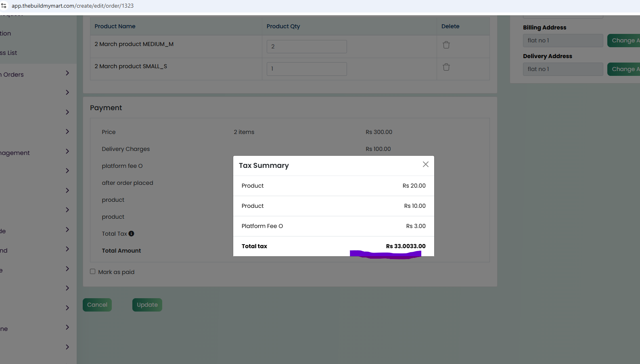Image resolution: width=640 pixels, height=364 pixels.
Task: Expand the sidebar item ending in 'agement'
Action: (67, 151)
